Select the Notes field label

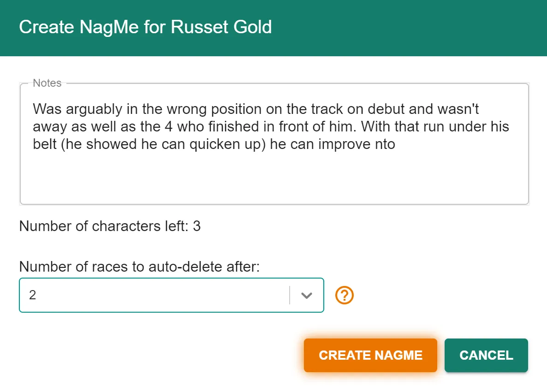coord(47,83)
